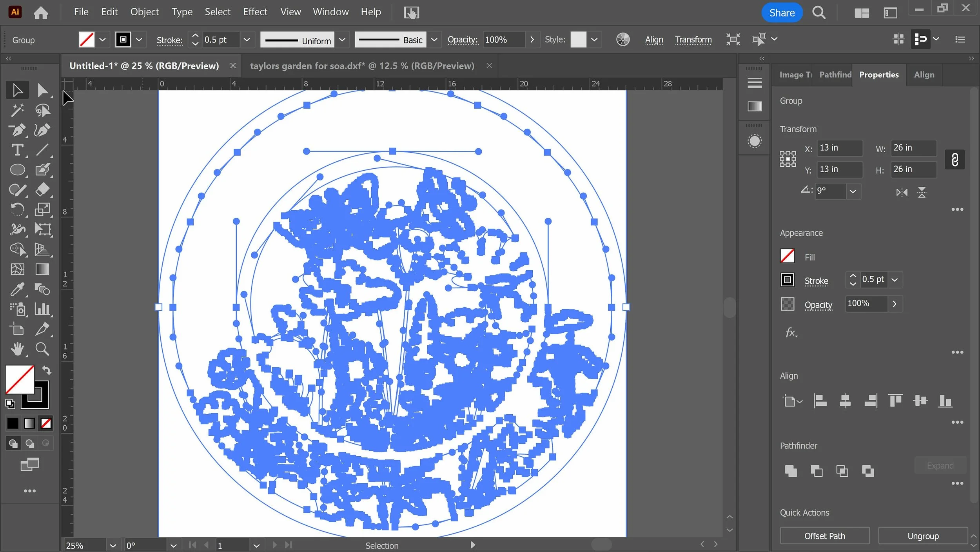The height and width of the screenshot is (552, 980).
Task: Open the graphic Style dropdown
Action: tap(594, 40)
